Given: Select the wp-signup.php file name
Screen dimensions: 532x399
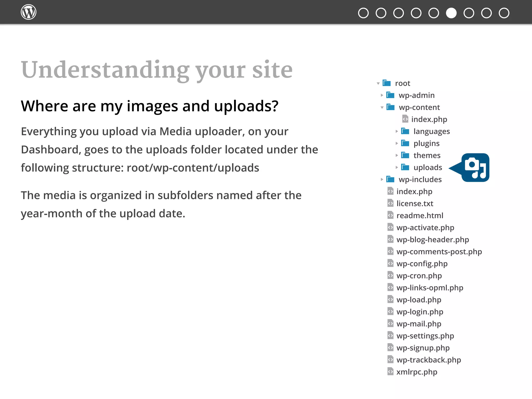Looking at the screenshot, I should [x=423, y=348].
